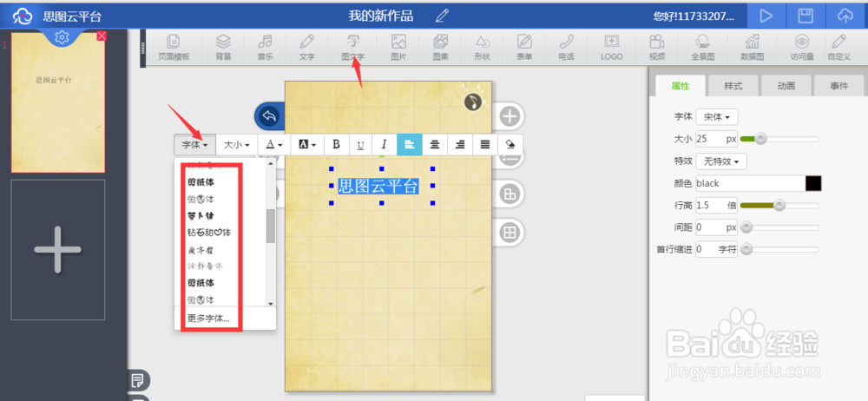Open the 无特效 effect dropdown
This screenshot has height=401, width=868.
(x=721, y=161)
